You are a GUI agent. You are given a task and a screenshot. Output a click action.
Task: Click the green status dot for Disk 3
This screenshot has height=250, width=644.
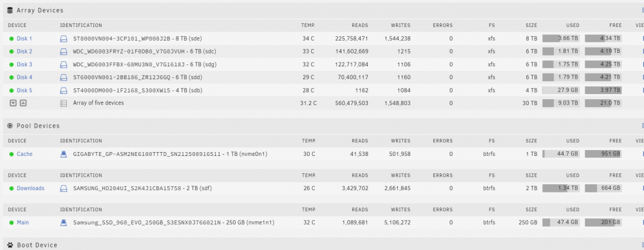point(12,64)
